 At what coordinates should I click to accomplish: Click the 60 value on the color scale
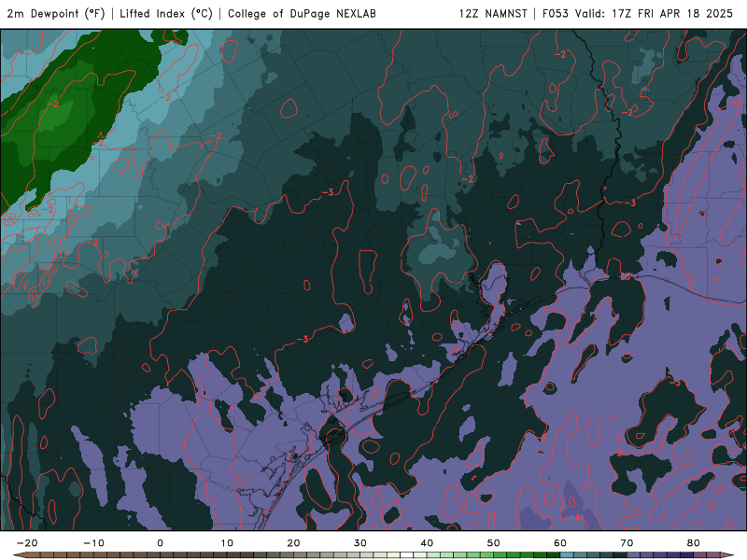pos(560,543)
